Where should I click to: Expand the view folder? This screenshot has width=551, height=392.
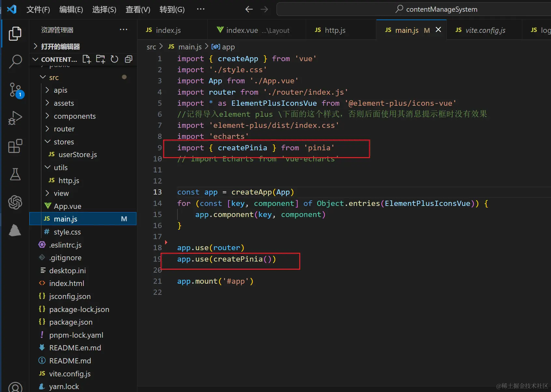click(47, 193)
